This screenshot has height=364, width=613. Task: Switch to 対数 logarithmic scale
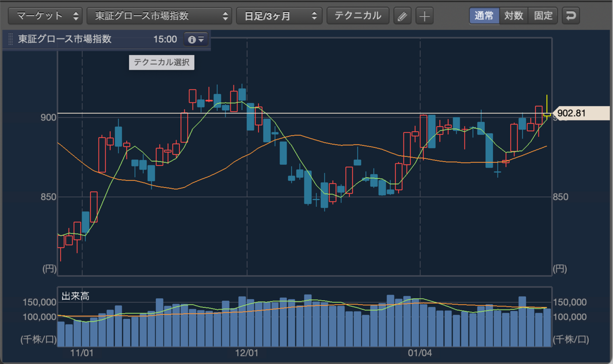click(x=513, y=16)
